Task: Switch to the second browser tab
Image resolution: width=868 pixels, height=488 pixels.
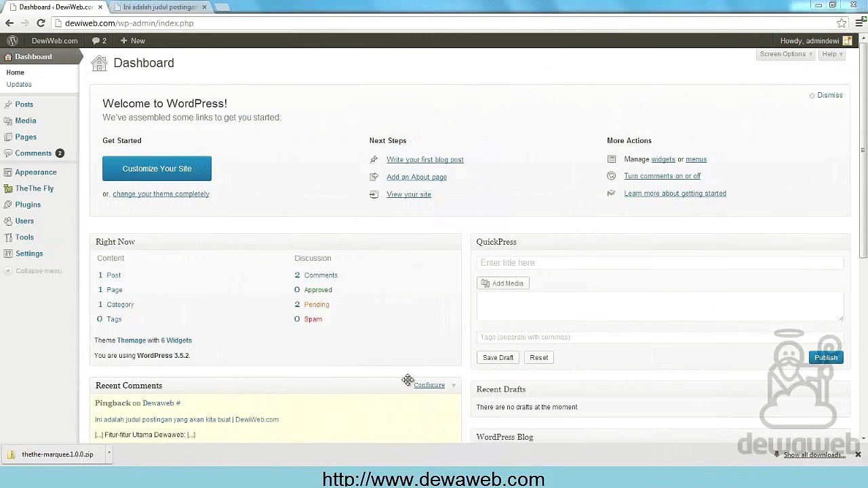Action: pos(159,7)
